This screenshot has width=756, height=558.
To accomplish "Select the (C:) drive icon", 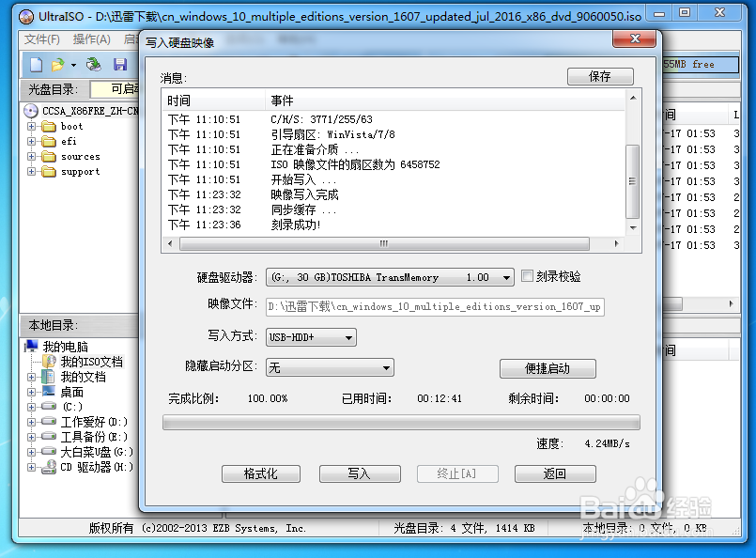I will point(49,407).
